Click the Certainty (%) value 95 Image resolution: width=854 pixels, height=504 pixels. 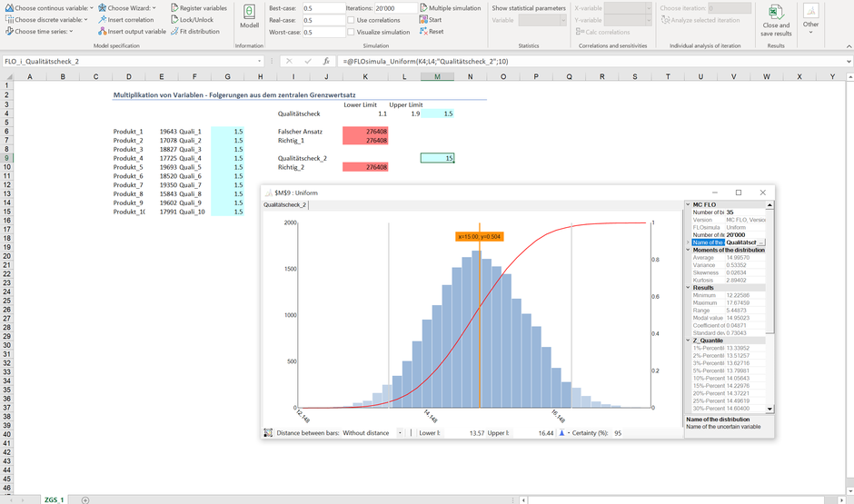tap(618, 433)
